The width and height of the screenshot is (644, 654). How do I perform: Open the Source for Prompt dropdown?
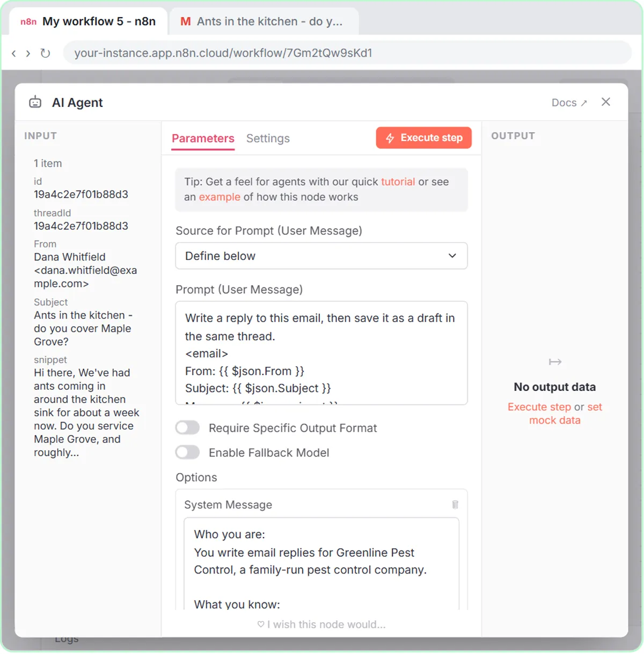point(321,256)
